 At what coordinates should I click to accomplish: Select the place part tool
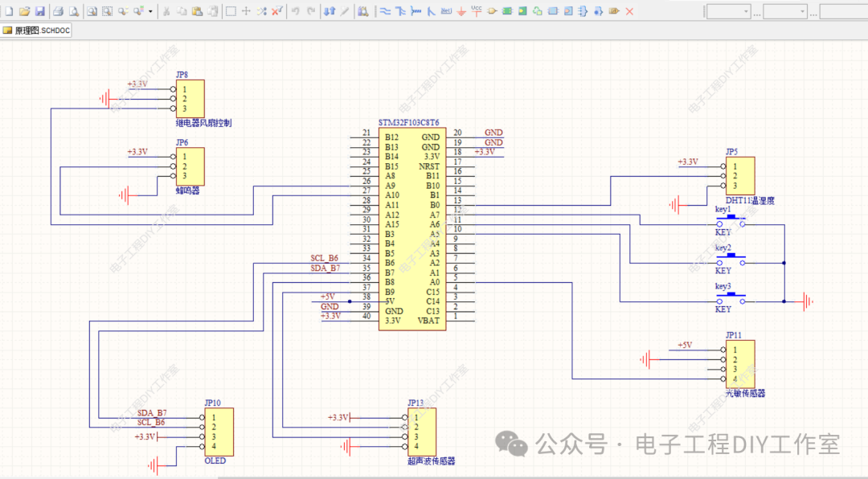(x=492, y=11)
